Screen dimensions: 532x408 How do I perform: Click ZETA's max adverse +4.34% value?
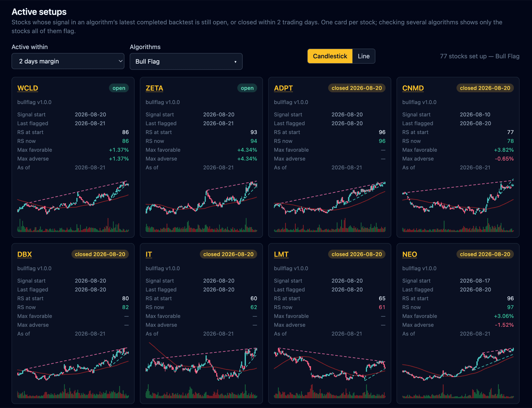(x=247, y=159)
